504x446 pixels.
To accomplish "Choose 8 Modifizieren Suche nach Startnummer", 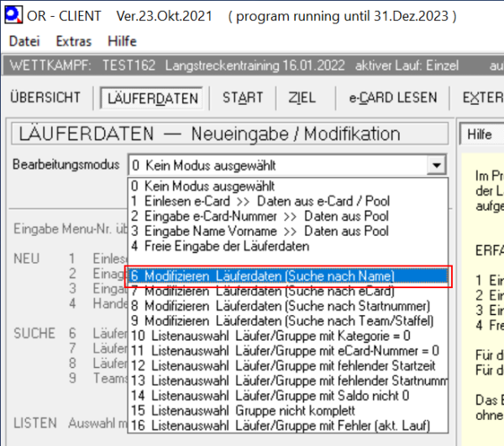I will [x=279, y=306].
